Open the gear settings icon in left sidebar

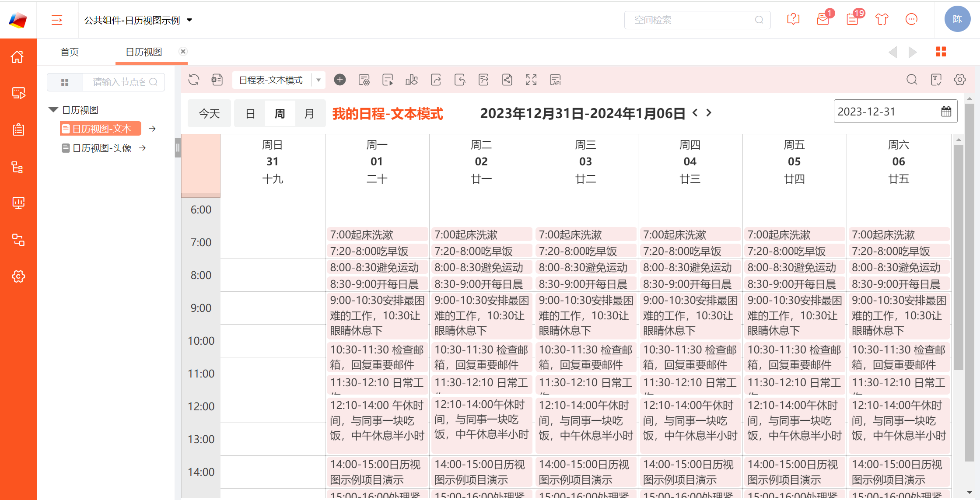coord(18,276)
